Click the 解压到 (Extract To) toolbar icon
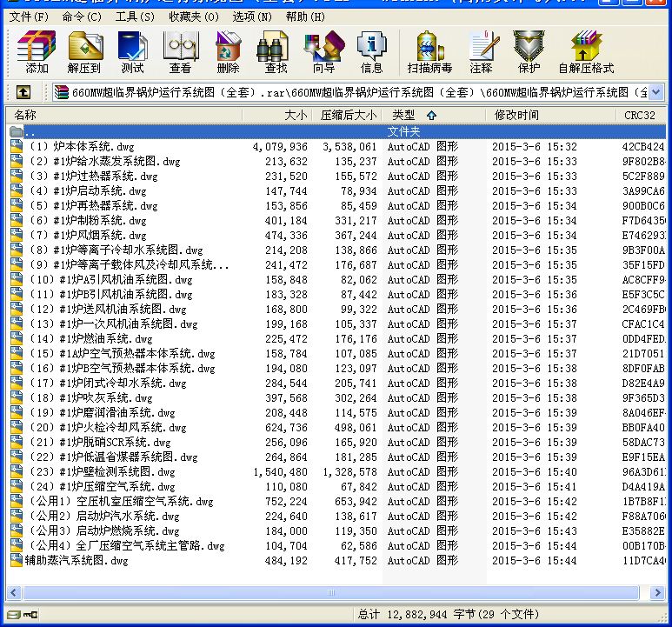Image resolution: width=672 pixels, height=627 pixels. [x=85, y=46]
